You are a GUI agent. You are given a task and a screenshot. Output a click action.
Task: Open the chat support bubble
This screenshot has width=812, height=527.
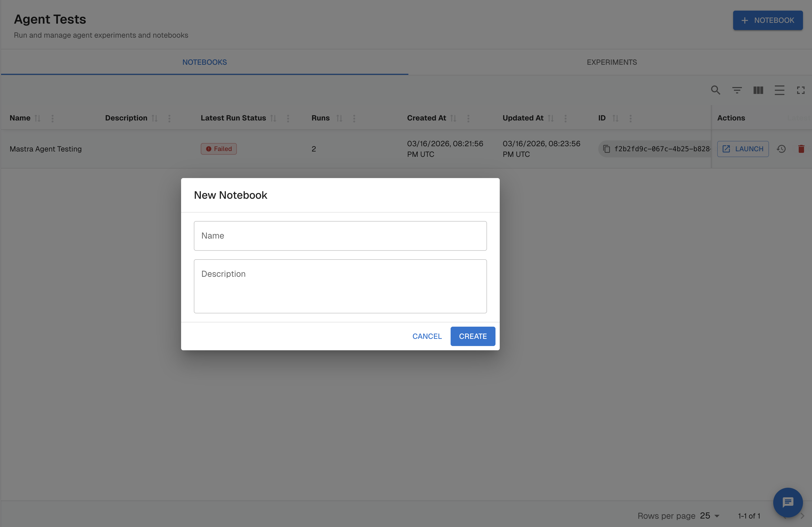(788, 503)
